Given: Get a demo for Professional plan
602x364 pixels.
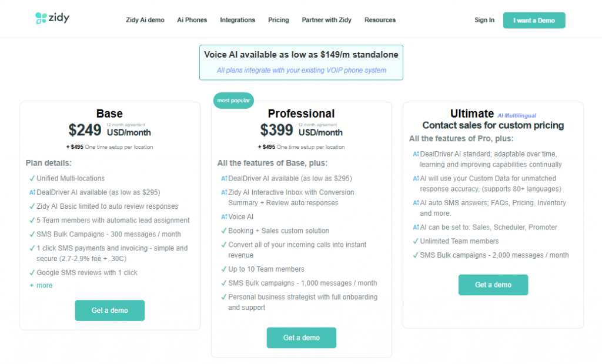Looking at the screenshot, I should (301, 338).
